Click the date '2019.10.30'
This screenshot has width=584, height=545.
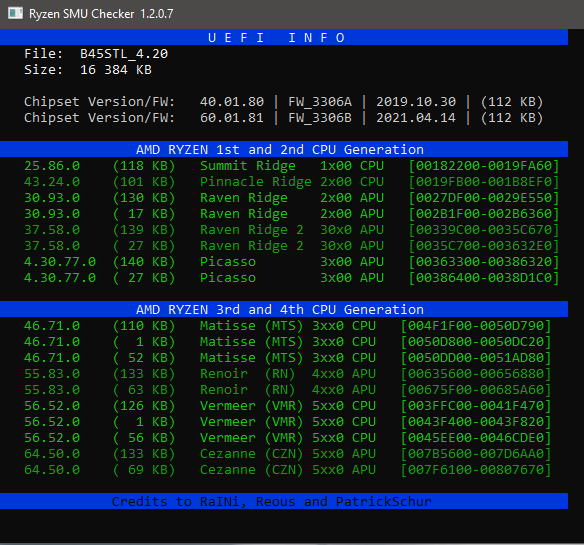[416, 102]
